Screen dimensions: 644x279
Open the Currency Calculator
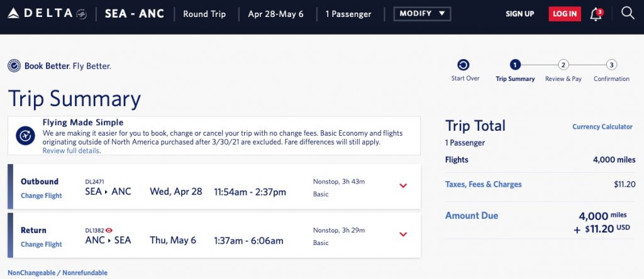click(602, 127)
